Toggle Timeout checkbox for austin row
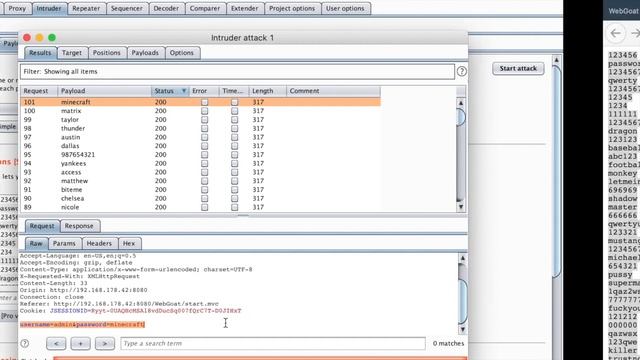Viewport: 640px width, 360px height. click(234, 137)
